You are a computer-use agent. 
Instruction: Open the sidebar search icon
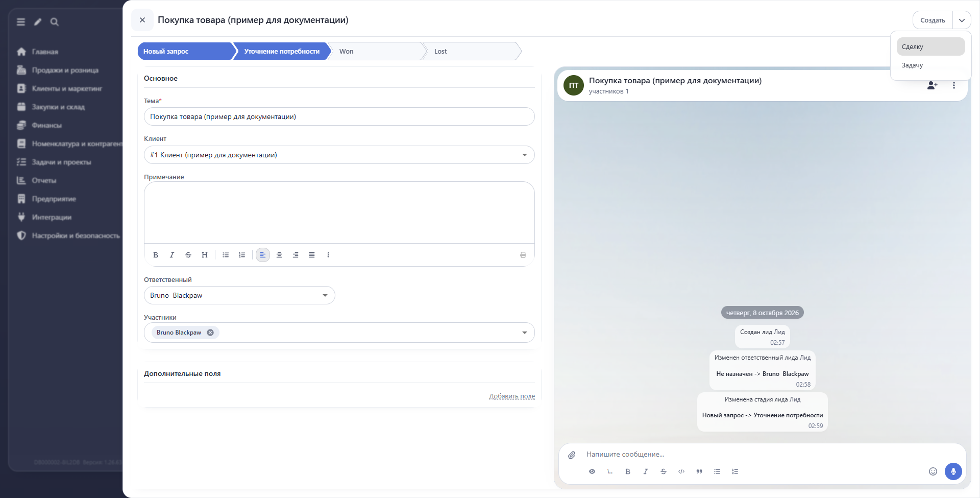click(x=55, y=22)
